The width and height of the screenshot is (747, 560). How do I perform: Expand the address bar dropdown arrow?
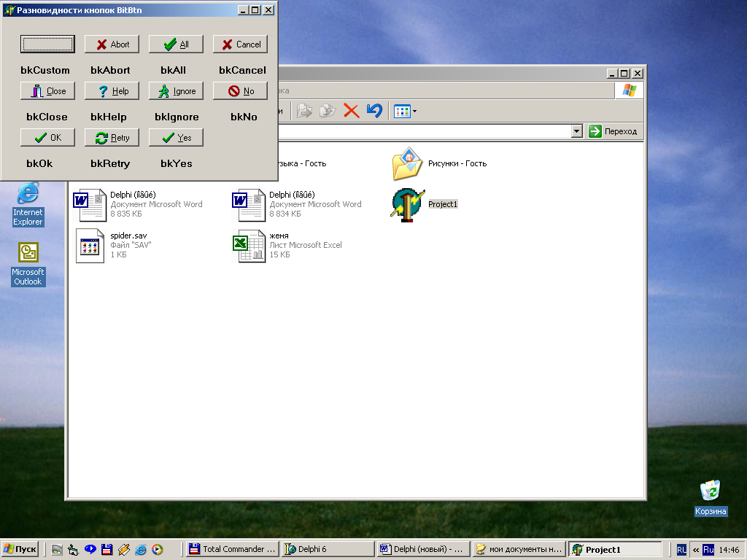576,131
